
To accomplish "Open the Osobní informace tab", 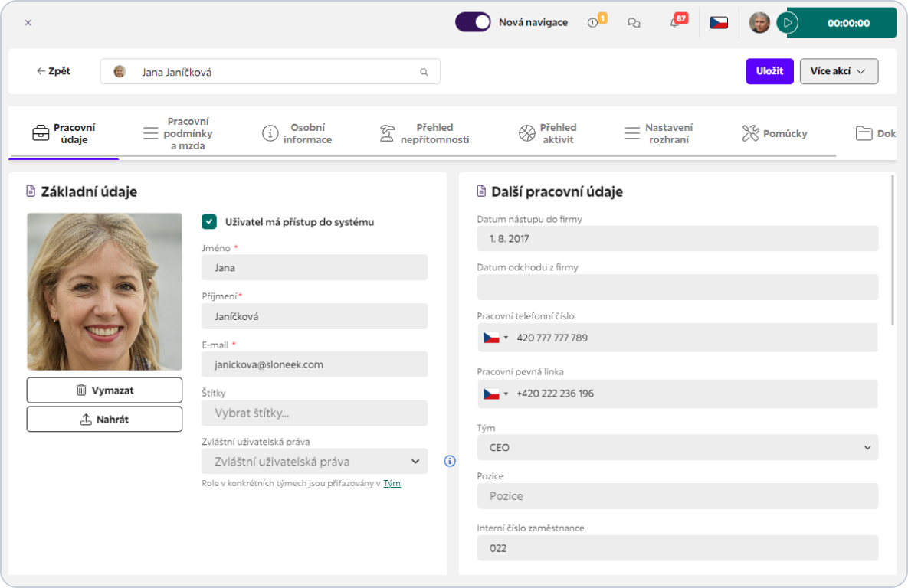I will click(x=297, y=133).
